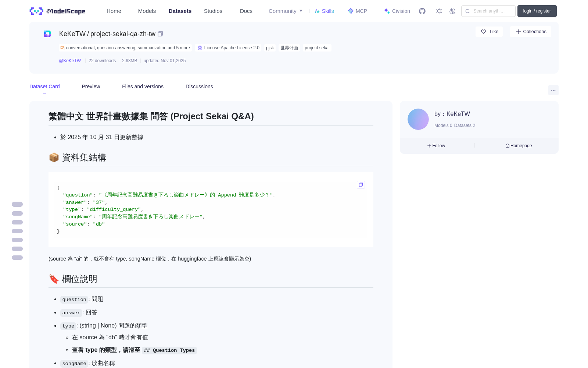Click the 'songName' field code label in list
588x368 pixels.
point(74,364)
